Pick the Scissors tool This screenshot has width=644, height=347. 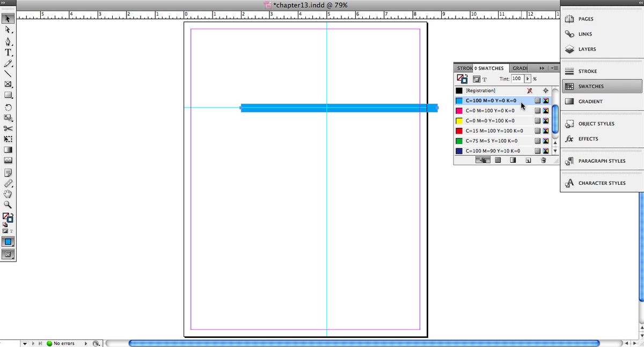8,128
